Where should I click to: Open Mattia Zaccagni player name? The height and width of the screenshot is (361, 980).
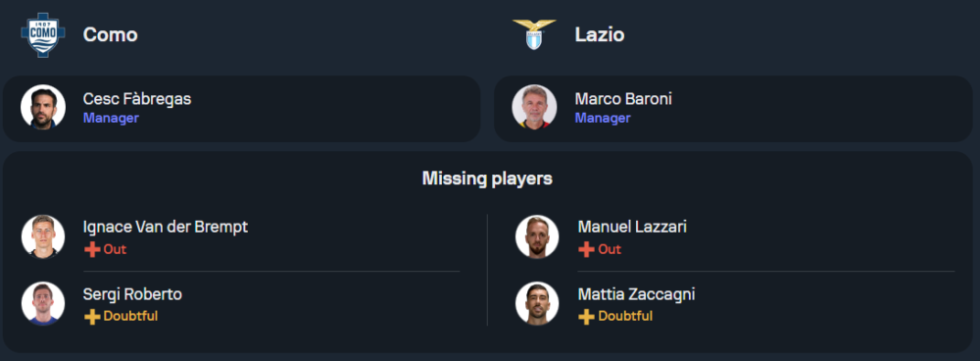point(636,294)
